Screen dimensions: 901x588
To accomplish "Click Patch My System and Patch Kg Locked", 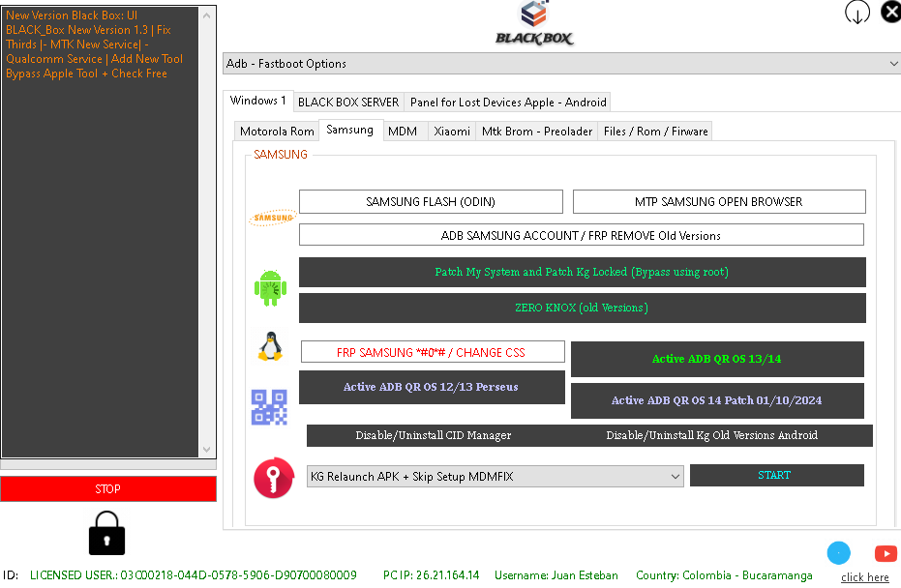I will pyautogui.click(x=582, y=272).
